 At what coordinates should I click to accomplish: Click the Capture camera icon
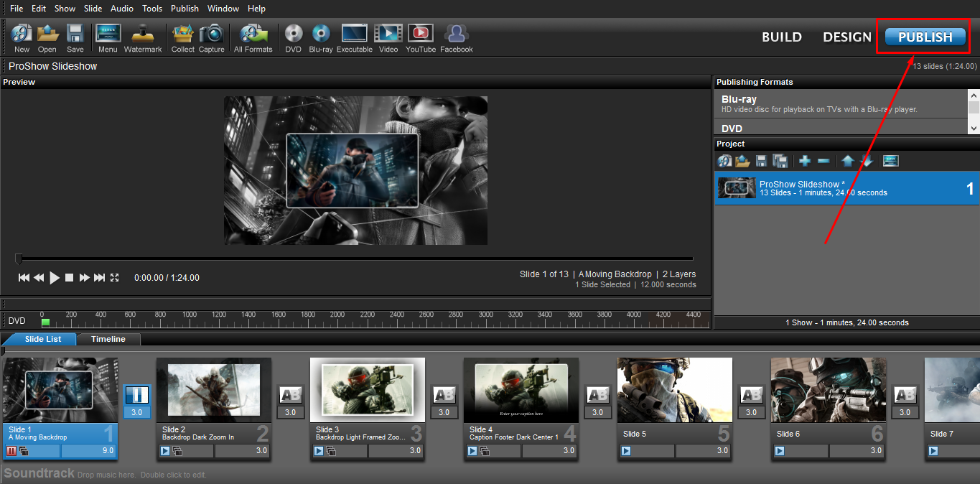pos(212,33)
